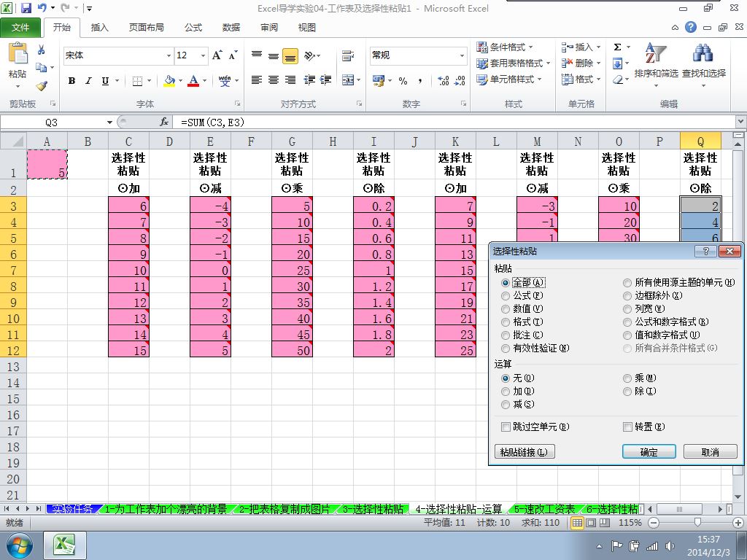Open the 排序和筛选 dropdown

click(656, 66)
